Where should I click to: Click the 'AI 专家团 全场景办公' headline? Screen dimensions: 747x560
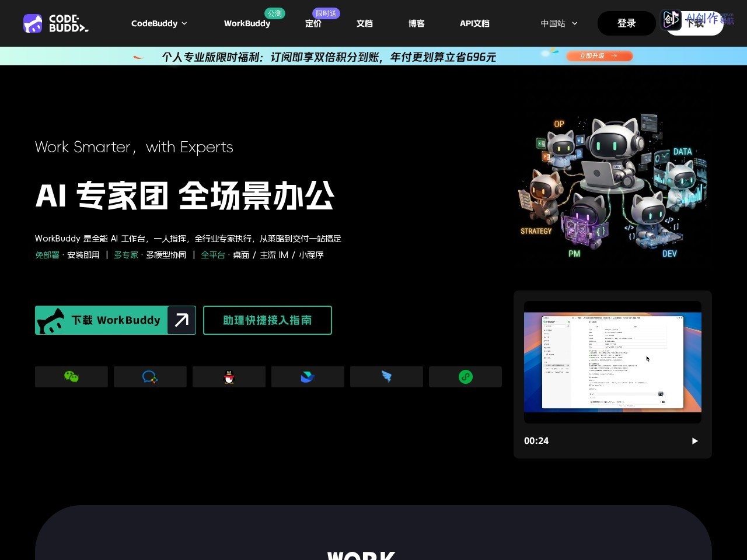(184, 195)
